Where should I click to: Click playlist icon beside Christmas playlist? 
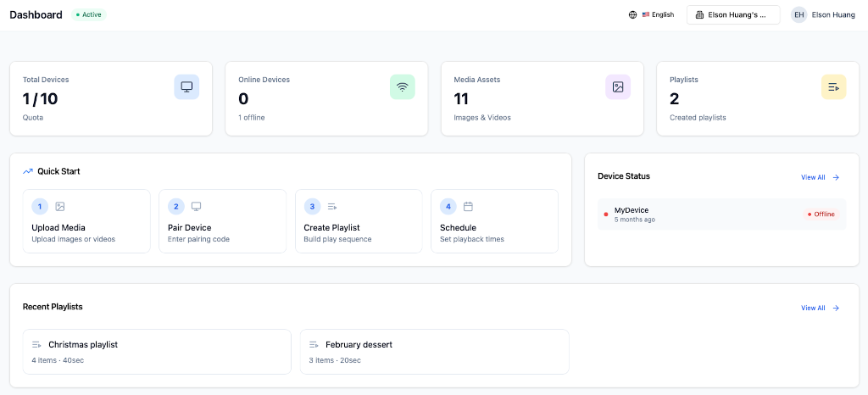36,345
